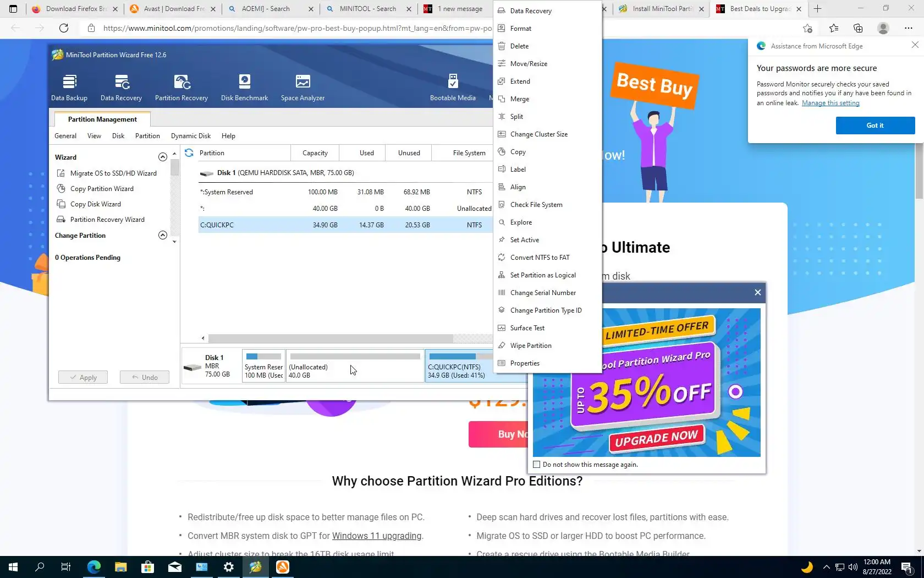Open the General menu
Image resolution: width=924 pixels, height=578 pixels.
[x=65, y=136]
